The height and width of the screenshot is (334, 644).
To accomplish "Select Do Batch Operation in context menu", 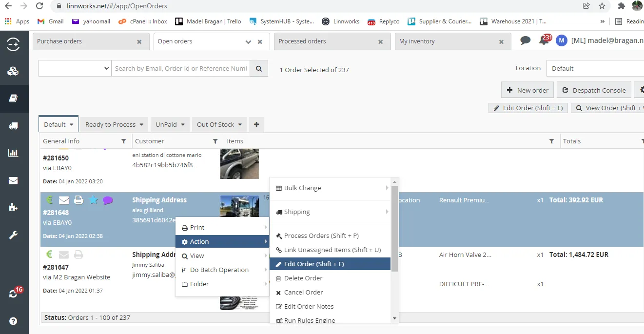I will tap(222, 270).
